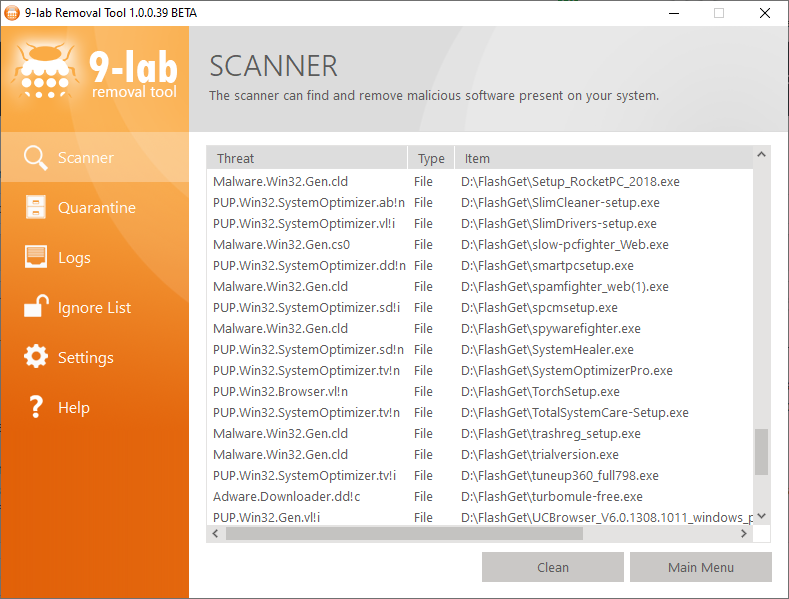Select the SlimCleaner-setup.exe row

pyautogui.click(x=480, y=202)
